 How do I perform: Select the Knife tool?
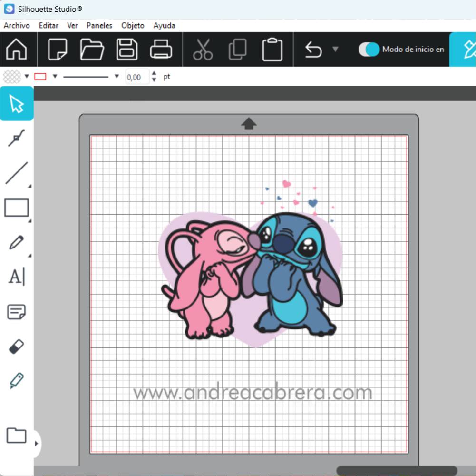(17, 381)
